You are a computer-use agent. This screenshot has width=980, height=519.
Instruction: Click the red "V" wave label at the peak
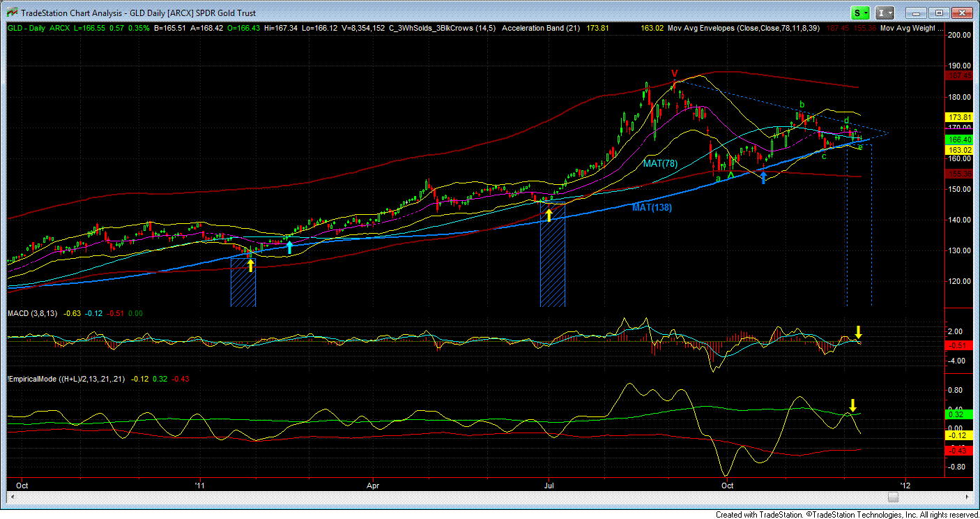(674, 73)
